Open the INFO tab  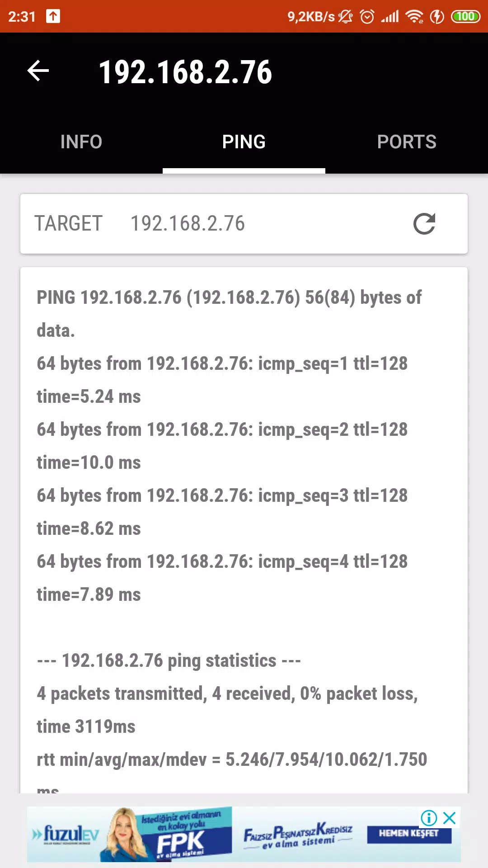click(x=81, y=142)
